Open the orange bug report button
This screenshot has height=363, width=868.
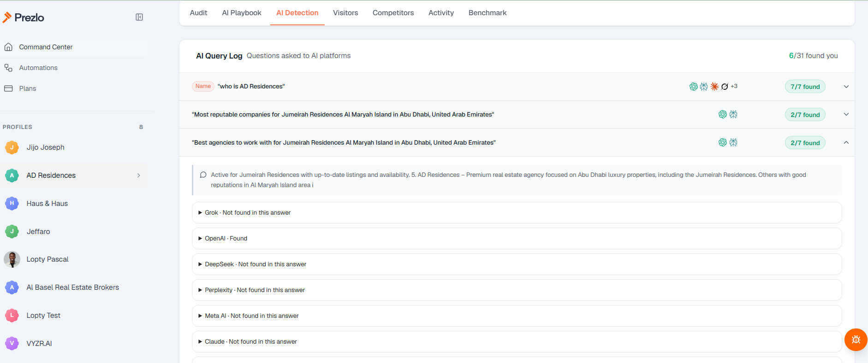pyautogui.click(x=856, y=340)
